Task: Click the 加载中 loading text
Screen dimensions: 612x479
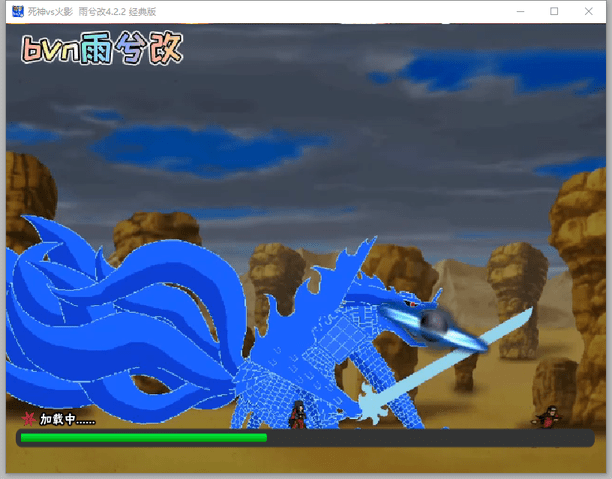Action: (68, 419)
